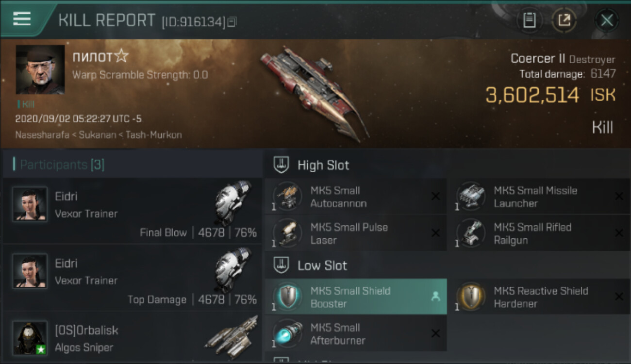
Task: Click the X mark beside MK5 Small Autocannon
Action: 435,196
